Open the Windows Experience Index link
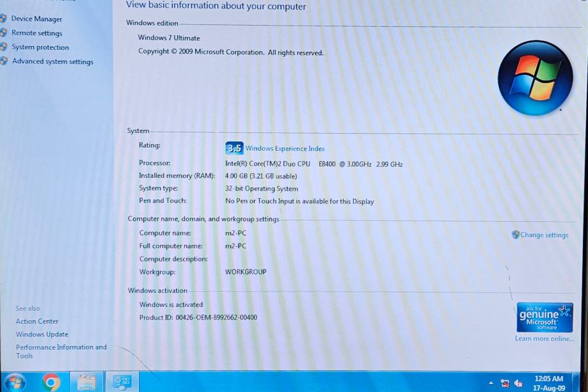The height and width of the screenshot is (392, 588). (285, 149)
